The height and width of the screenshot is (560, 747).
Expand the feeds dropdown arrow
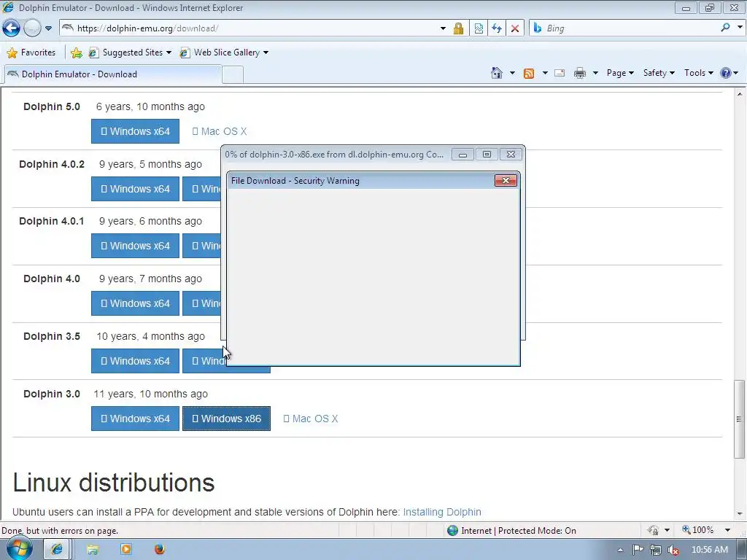[545, 73]
